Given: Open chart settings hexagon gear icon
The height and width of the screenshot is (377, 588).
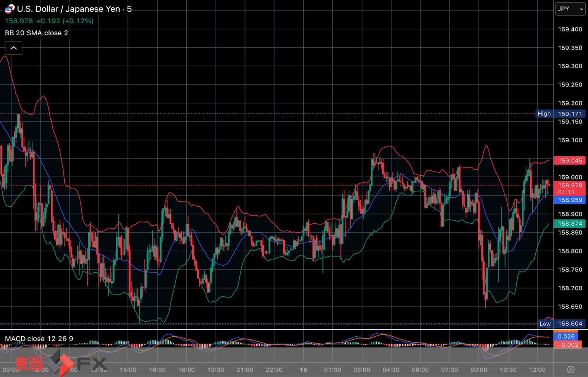Looking at the screenshot, I should click(x=571, y=370).
